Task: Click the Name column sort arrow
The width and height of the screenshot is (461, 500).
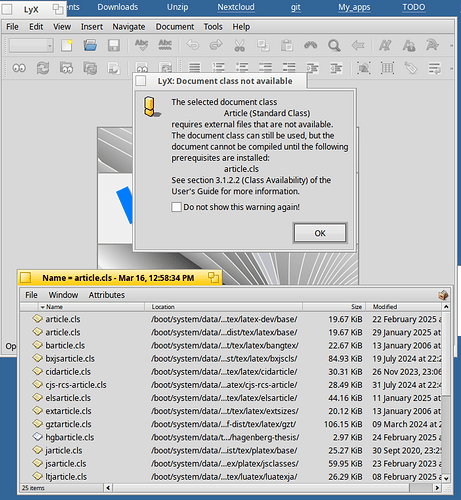Action: 42,307
